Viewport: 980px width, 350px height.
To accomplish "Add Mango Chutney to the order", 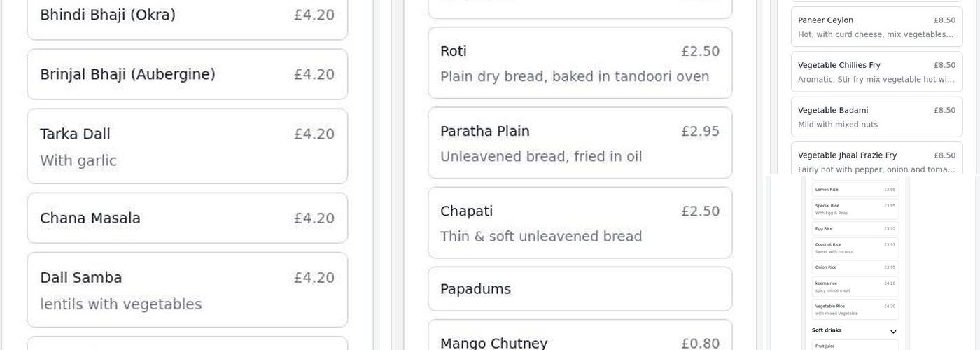I will (x=580, y=340).
